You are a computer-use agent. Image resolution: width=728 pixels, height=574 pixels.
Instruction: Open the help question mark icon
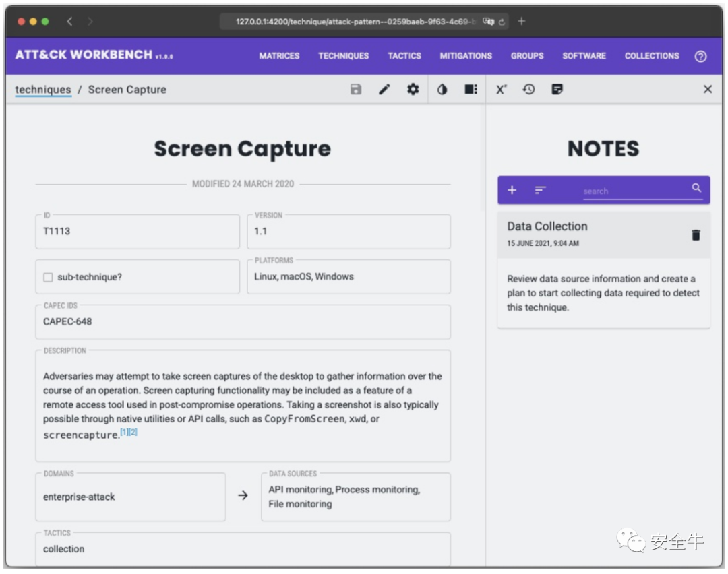(x=700, y=56)
